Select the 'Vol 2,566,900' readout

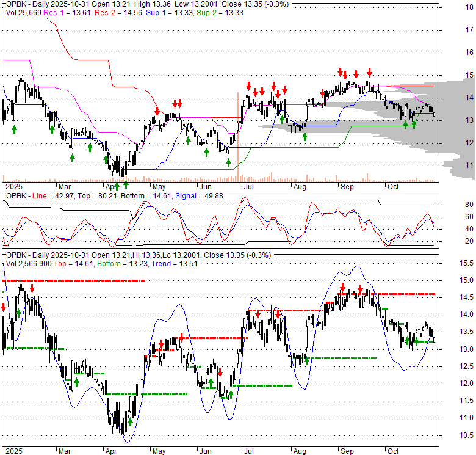(29, 264)
